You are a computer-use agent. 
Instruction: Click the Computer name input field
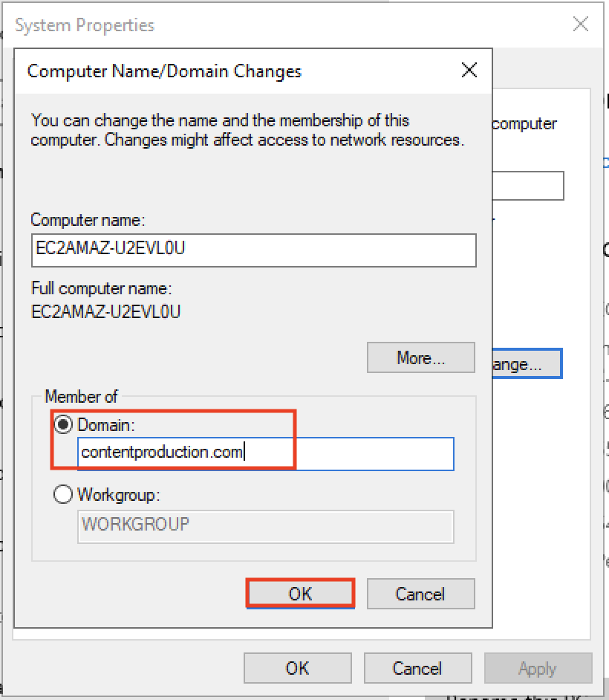(x=254, y=250)
